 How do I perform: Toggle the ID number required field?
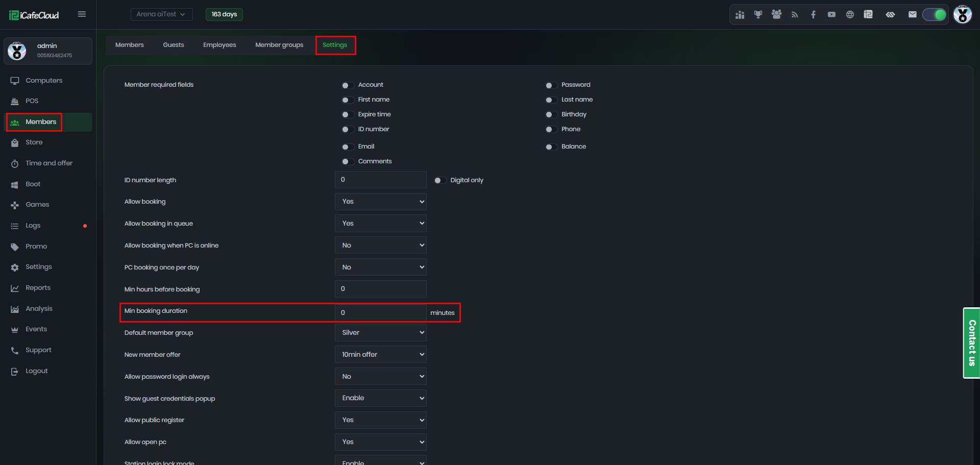(348, 130)
